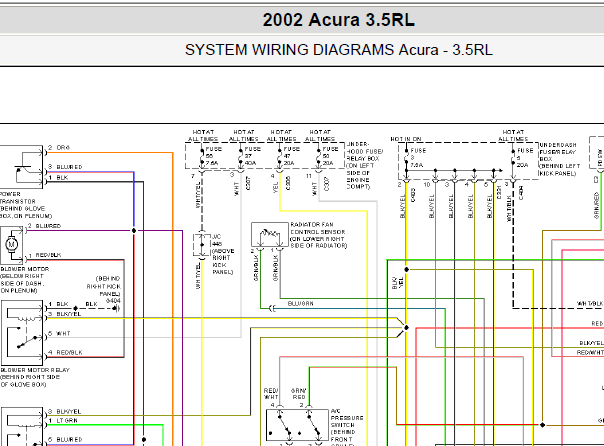Select the vertical 'YEL' wire label
The width and height of the screenshot is (604, 446).
click(275, 188)
